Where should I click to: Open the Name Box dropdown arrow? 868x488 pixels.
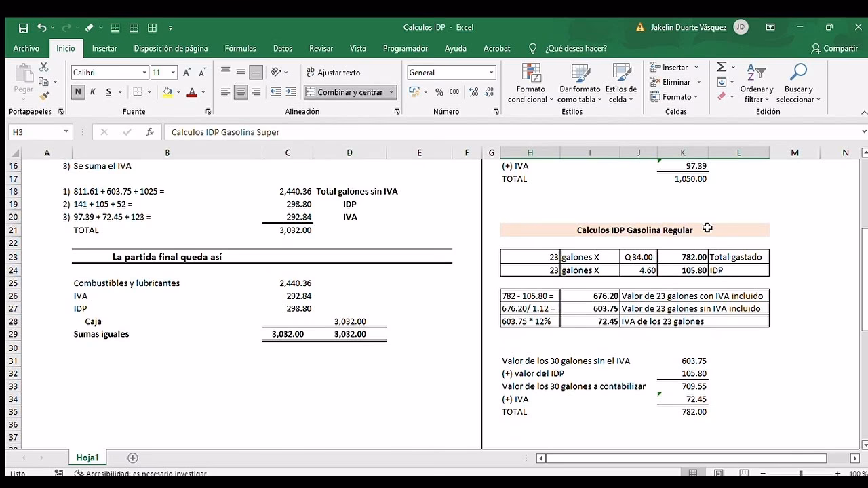coord(66,132)
